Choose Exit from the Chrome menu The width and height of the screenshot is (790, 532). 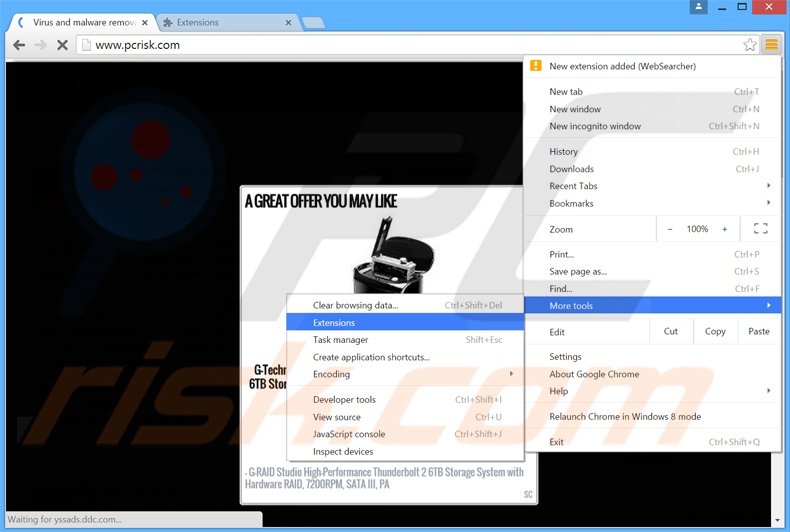653,442
